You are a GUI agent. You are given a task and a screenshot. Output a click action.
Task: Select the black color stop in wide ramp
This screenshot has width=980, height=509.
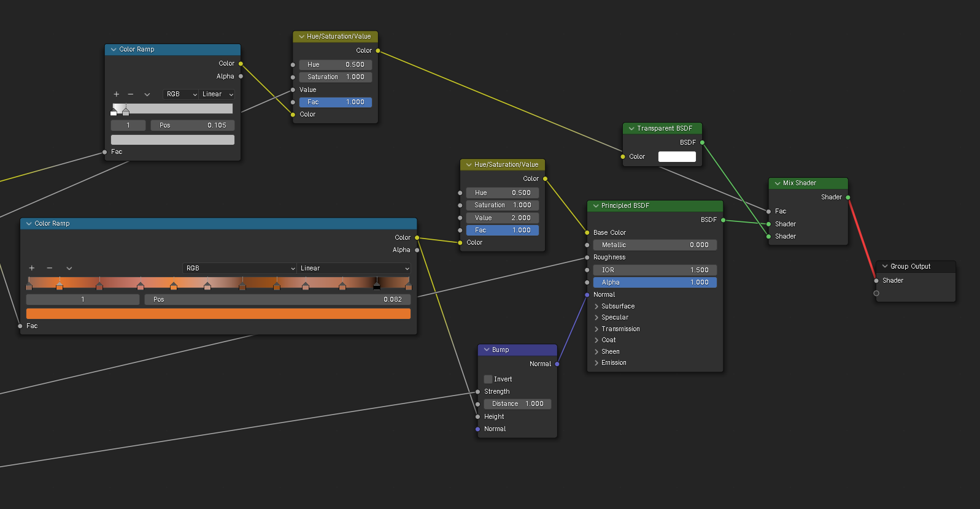pos(377,286)
